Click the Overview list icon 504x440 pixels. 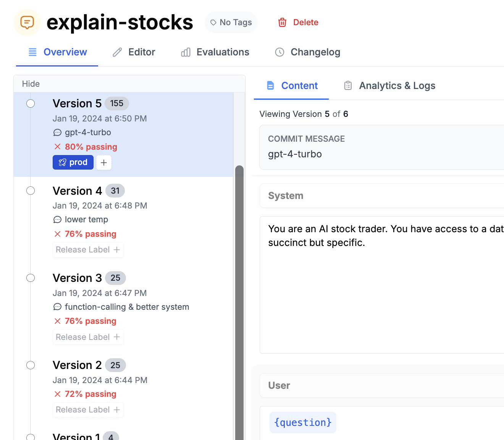click(32, 52)
